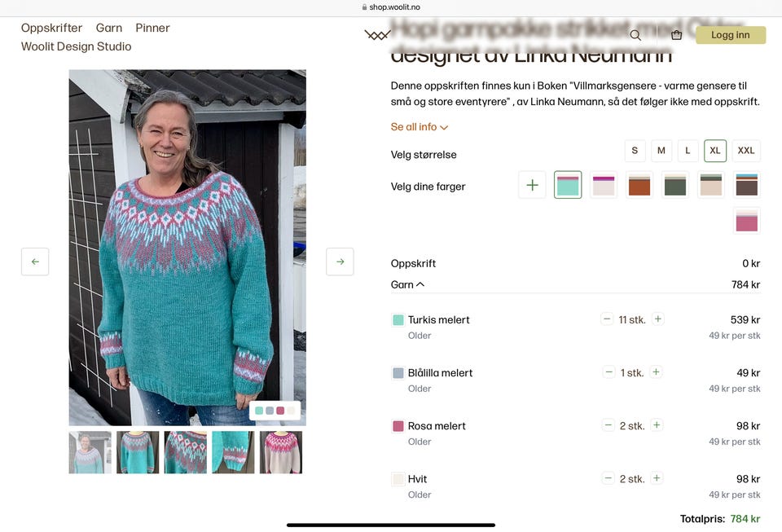Add a custom color combination with plus
Screen dimensions: 782x532
(532, 185)
